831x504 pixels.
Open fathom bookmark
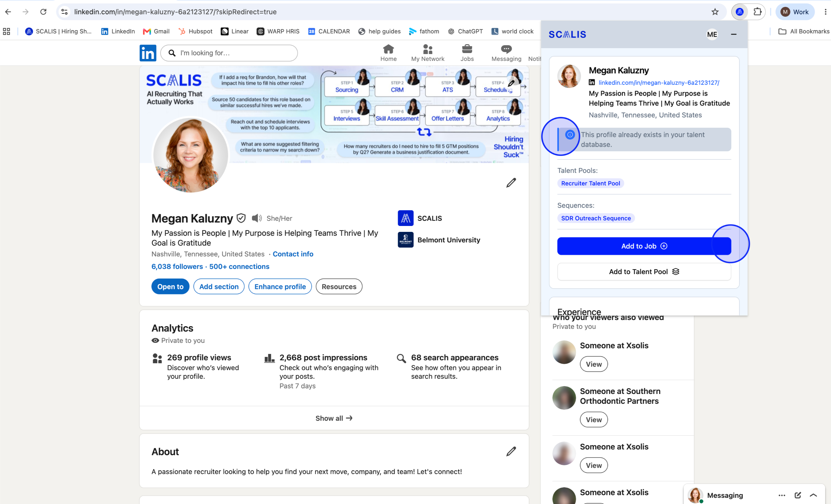click(424, 31)
